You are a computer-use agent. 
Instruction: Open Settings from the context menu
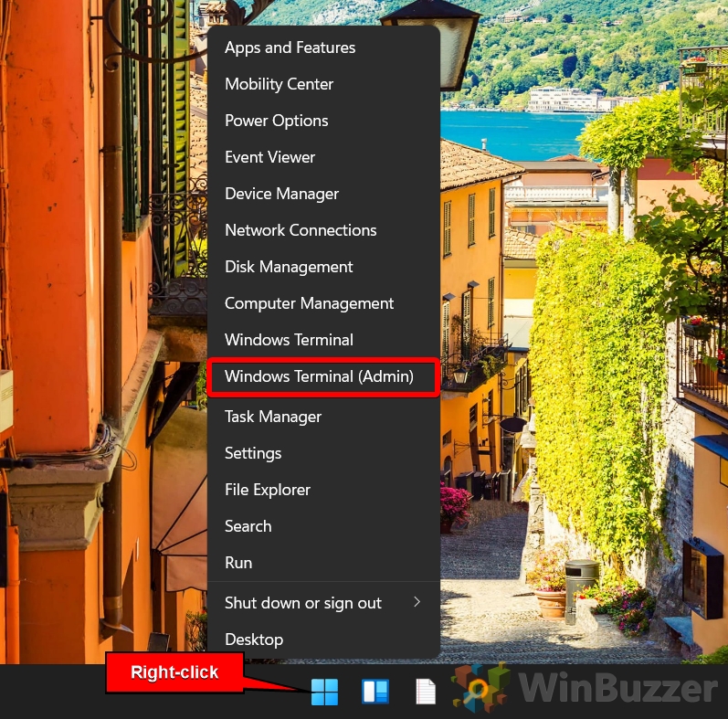point(323,453)
